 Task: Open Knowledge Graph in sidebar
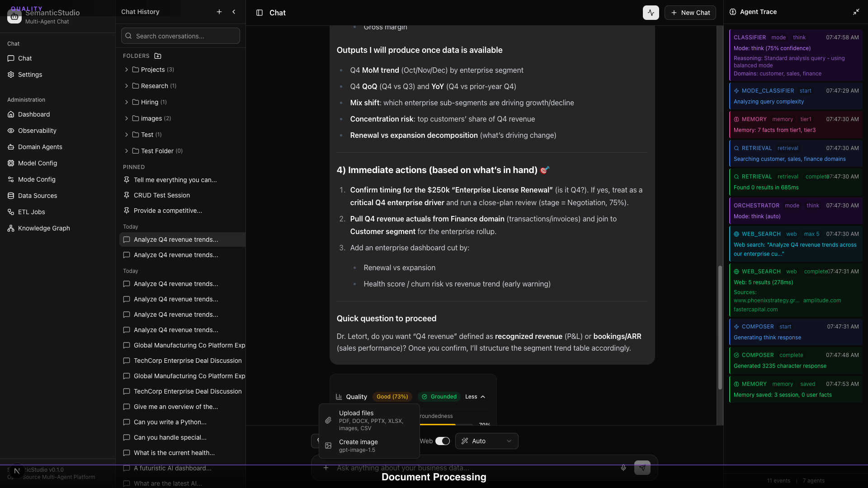pos(44,228)
